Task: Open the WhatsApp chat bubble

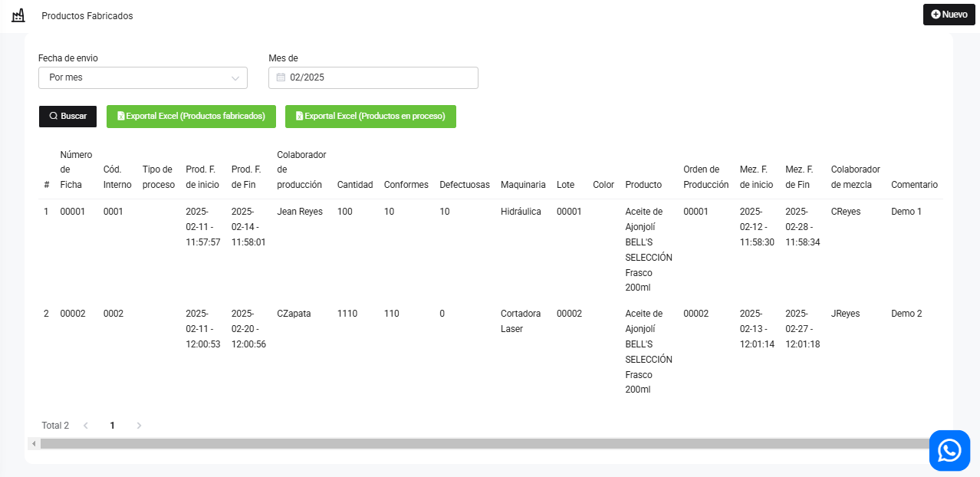Action: pyautogui.click(x=949, y=450)
